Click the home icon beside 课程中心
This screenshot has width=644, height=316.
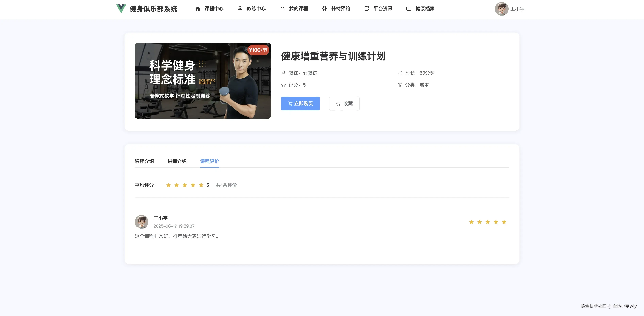pyautogui.click(x=197, y=9)
